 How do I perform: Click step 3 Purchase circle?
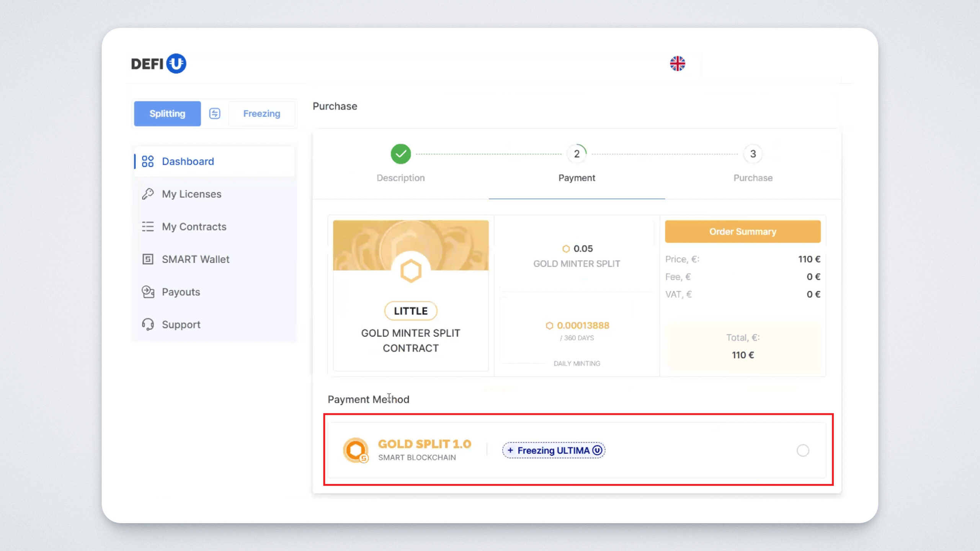pyautogui.click(x=753, y=154)
